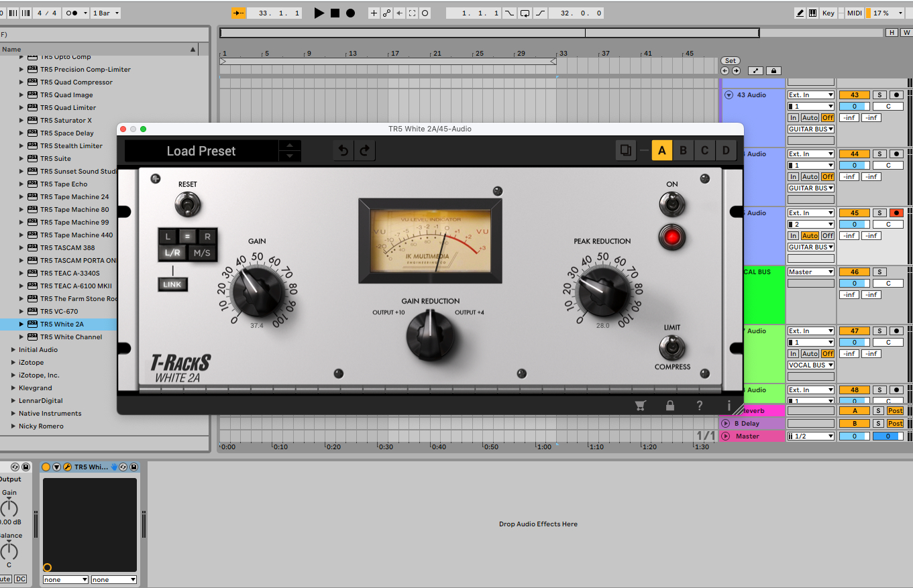Screen dimensions: 913x588
Task: Redo in the White 2A plugin
Action: point(364,151)
